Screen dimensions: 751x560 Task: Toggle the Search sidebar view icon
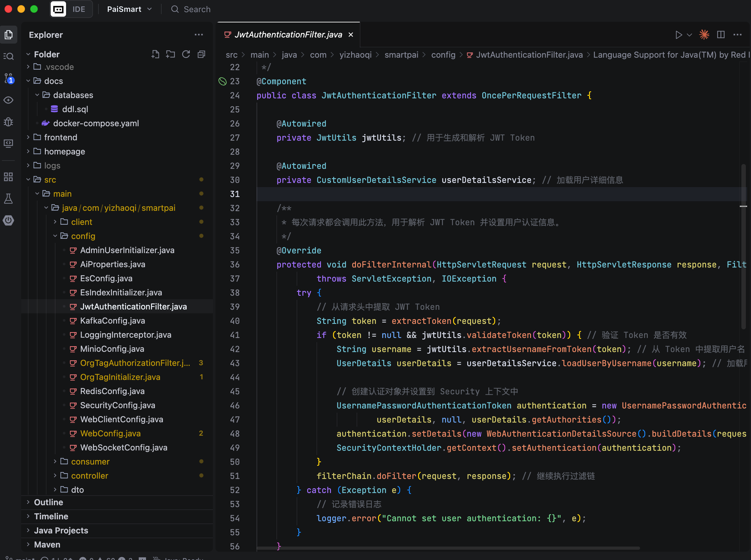click(x=8, y=56)
